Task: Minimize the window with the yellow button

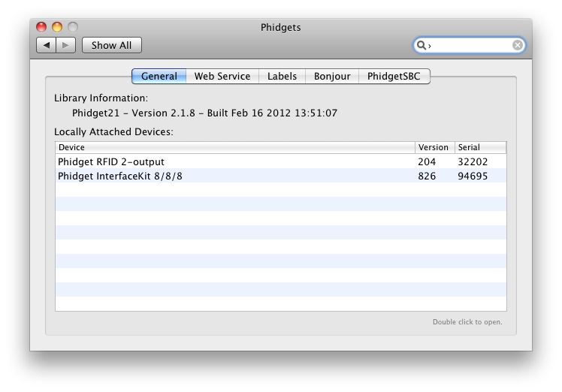Action: pos(57,27)
